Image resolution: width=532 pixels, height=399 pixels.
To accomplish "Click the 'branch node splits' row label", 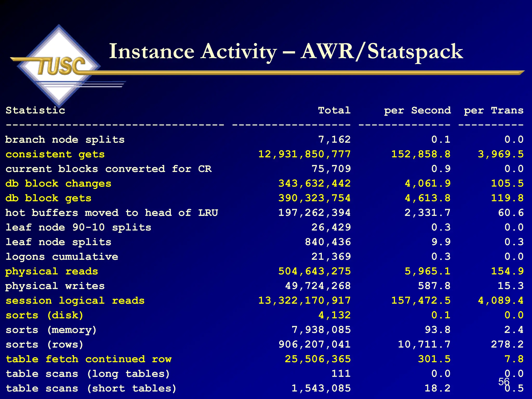I will click(65, 140).
